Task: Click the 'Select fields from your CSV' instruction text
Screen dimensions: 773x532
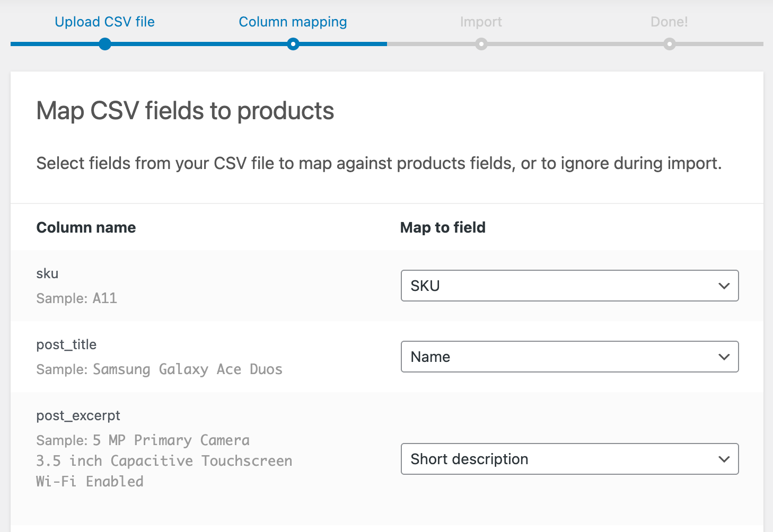Action: click(x=379, y=163)
